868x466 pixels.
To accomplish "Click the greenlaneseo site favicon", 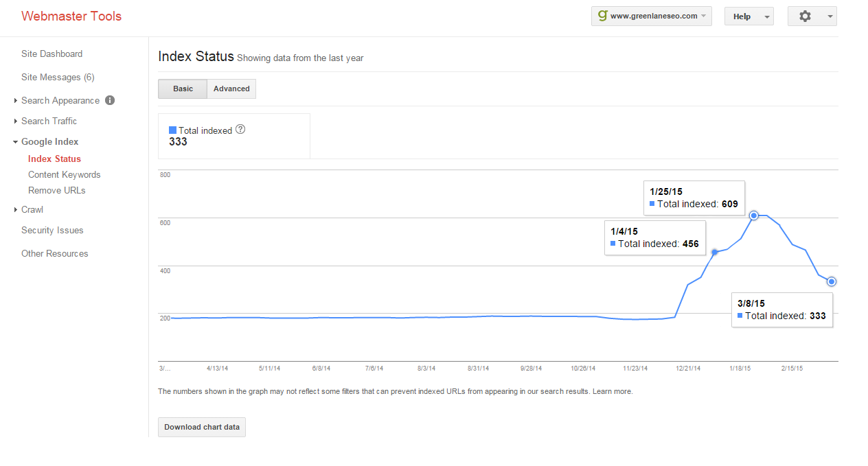I will coord(602,15).
